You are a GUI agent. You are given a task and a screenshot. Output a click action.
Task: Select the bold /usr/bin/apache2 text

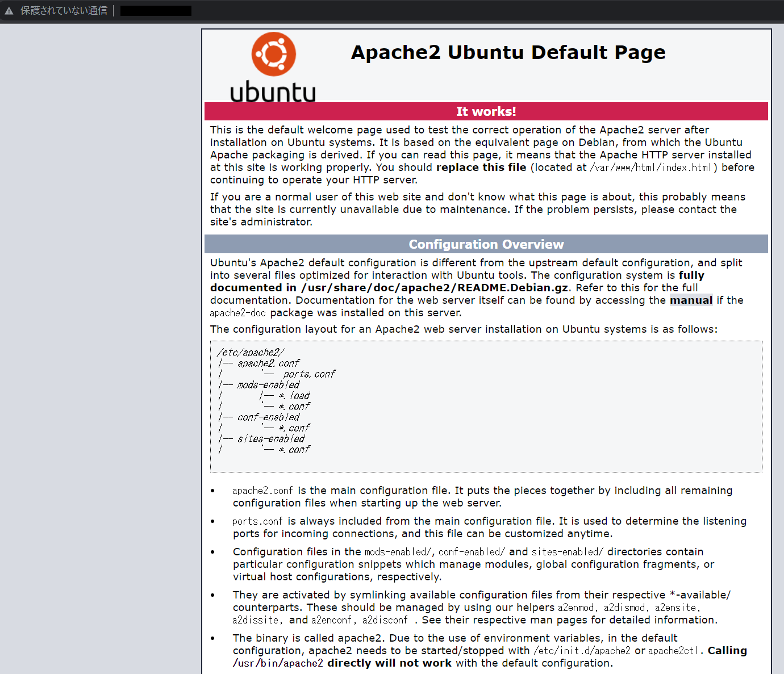coord(278,663)
